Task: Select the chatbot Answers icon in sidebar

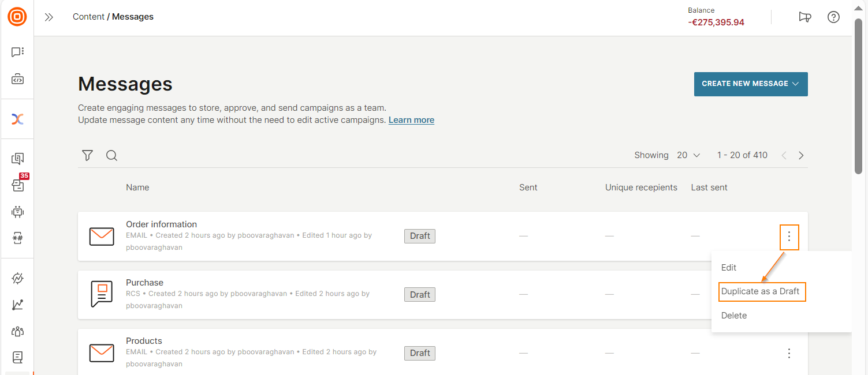Action: click(x=17, y=212)
